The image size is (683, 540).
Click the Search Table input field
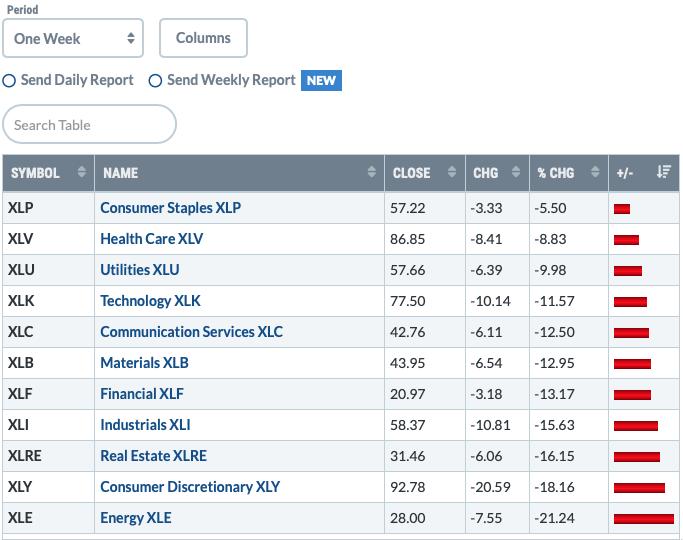pos(89,124)
